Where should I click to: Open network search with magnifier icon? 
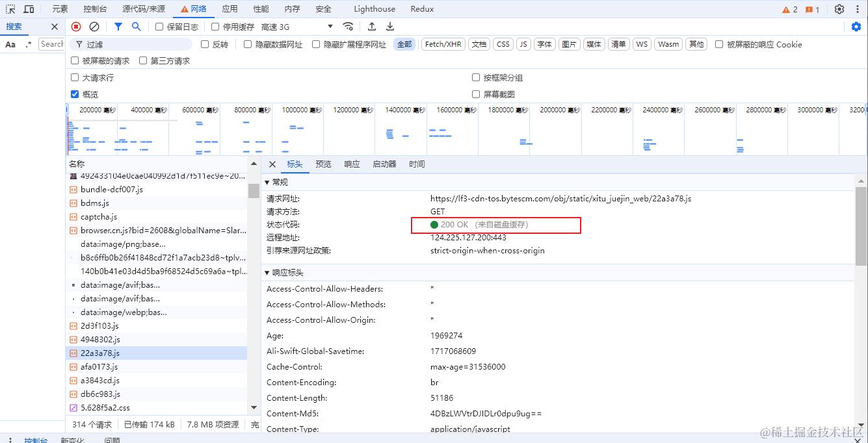click(136, 27)
